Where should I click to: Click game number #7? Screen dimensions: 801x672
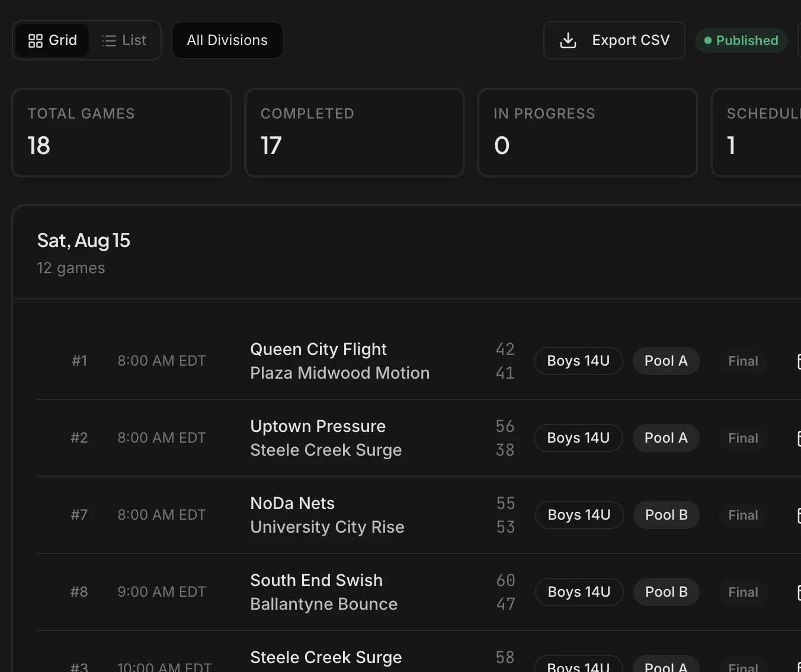[79, 515]
